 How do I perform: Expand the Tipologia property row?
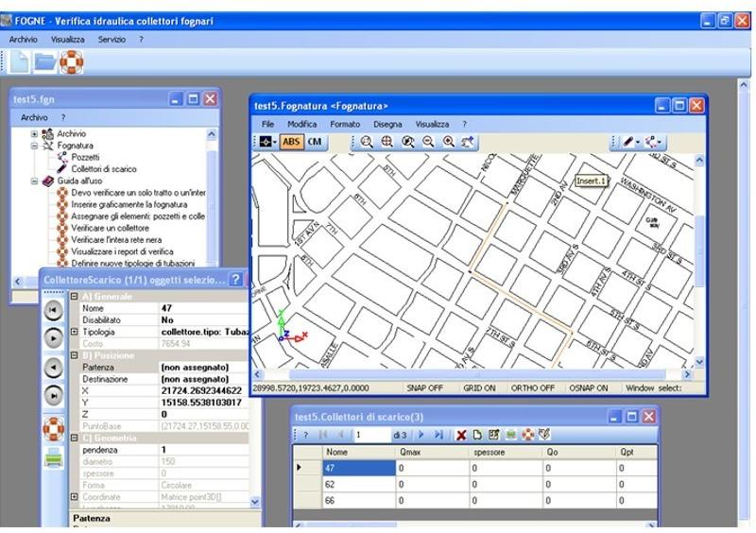click(x=74, y=332)
